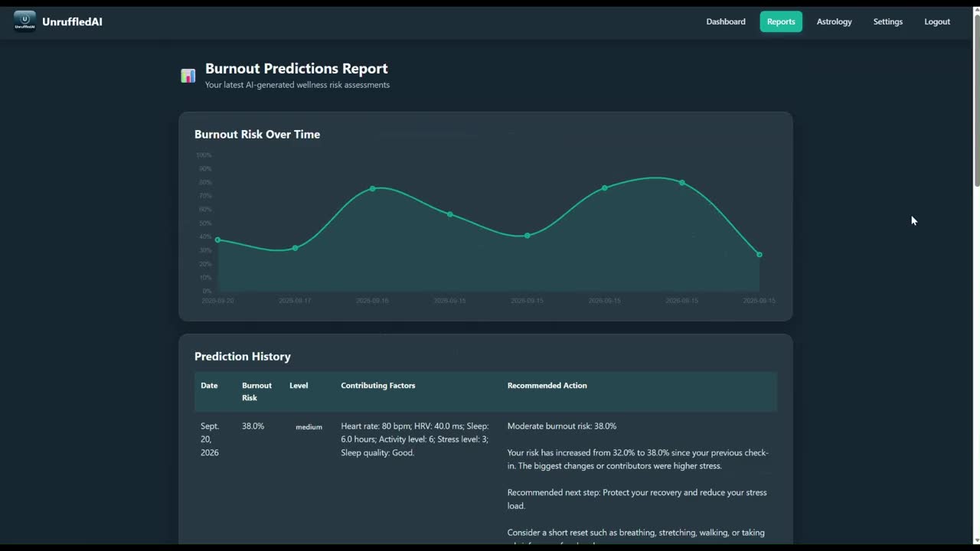
Task: Open the Dashboard page
Action: click(726, 21)
